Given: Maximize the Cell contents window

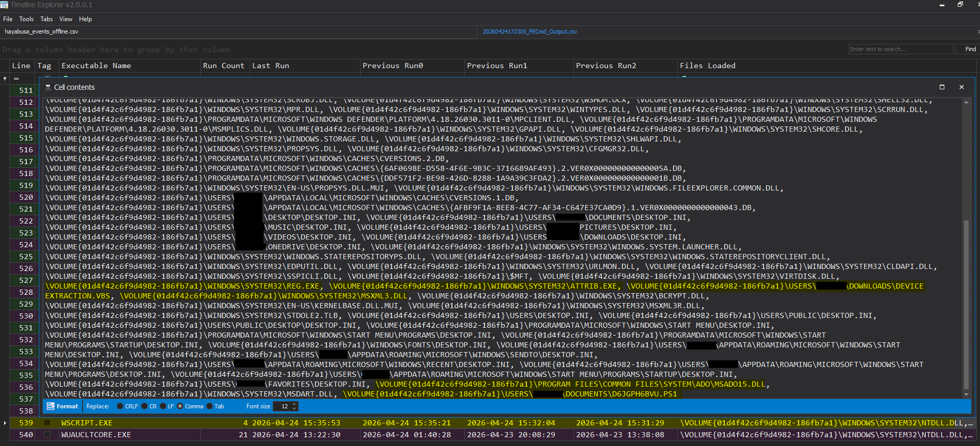Looking at the screenshot, I should pyautogui.click(x=942, y=87).
